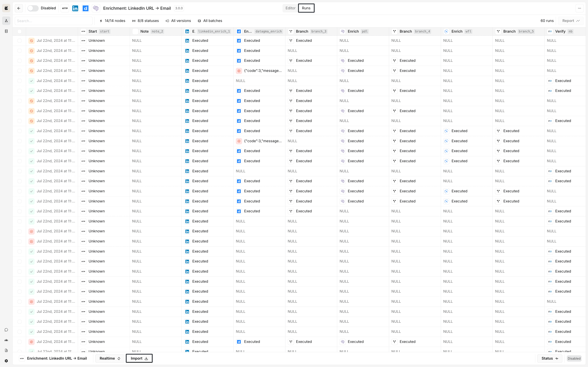Click the Start column header
Screen dimensions: 588x367
(x=104, y=31)
